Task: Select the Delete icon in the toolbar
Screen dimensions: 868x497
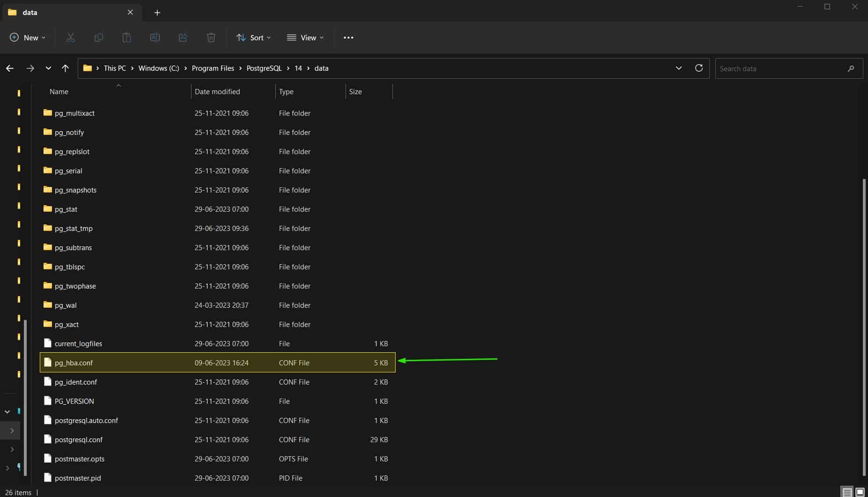Action: pos(211,37)
